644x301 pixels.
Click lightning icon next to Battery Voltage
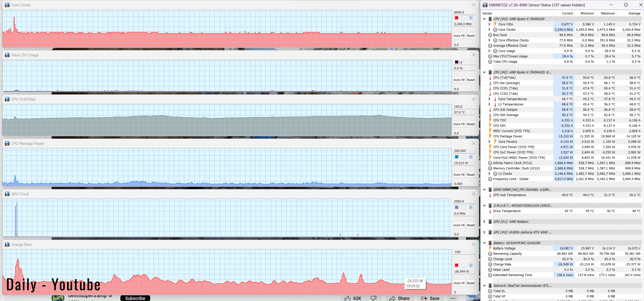(x=490, y=248)
